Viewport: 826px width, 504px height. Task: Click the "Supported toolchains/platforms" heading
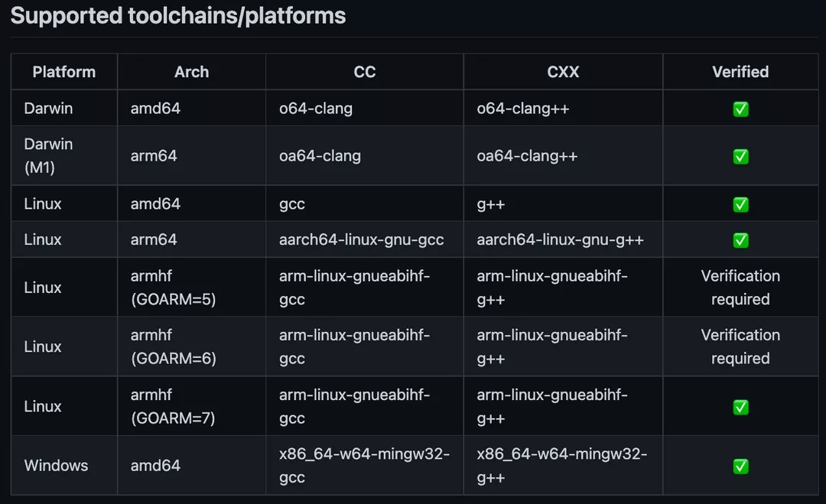coord(178,16)
